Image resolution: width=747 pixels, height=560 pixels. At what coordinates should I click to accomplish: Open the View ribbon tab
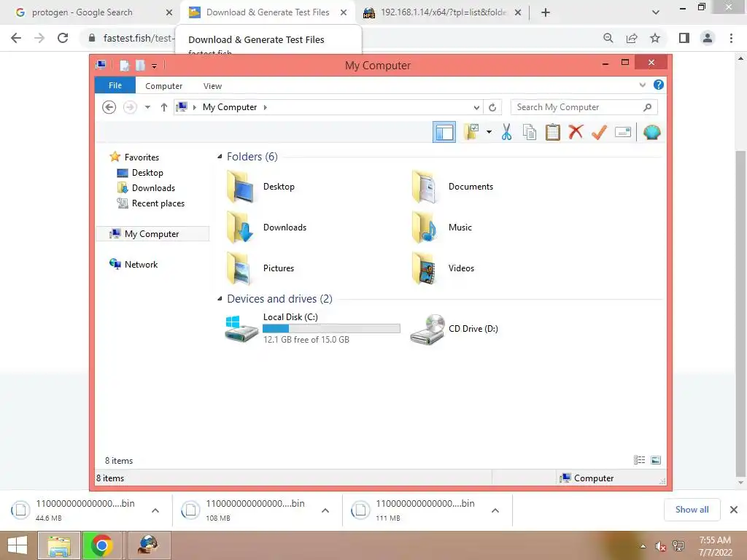click(x=212, y=86)
